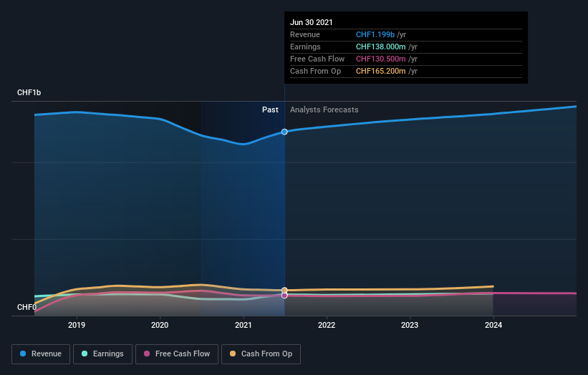Image resolution: width=588 pixels, height=375 pixels.
Task: Click the CHF1b y-axis label
Action: (29, 92)
